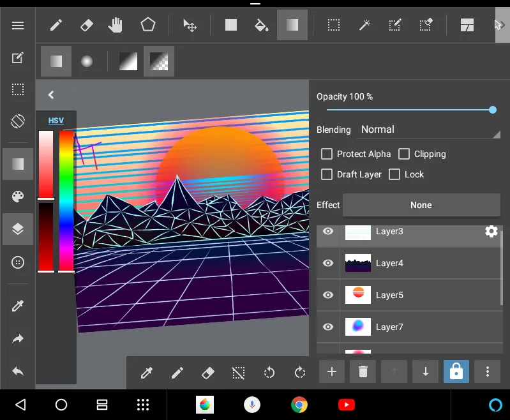Choose the linear gradient shape option
510x420 pixels.
coord(56,61)
